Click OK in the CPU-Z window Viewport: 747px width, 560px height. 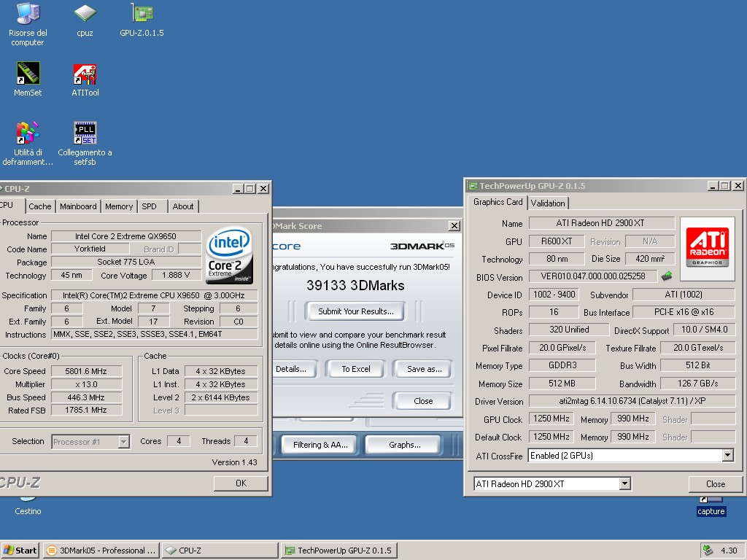pos(241,483)
